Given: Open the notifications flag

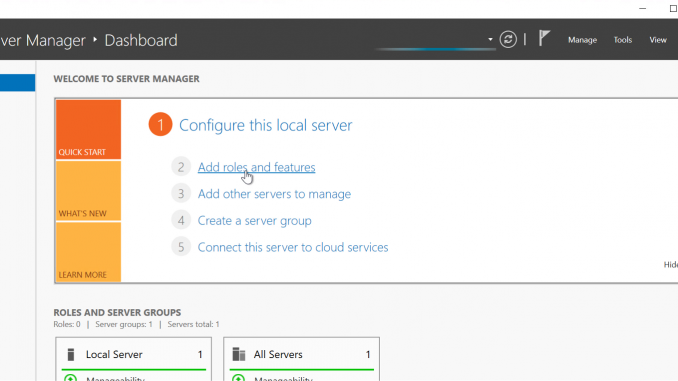Looking at the screenshot, I should pos(544,38).
